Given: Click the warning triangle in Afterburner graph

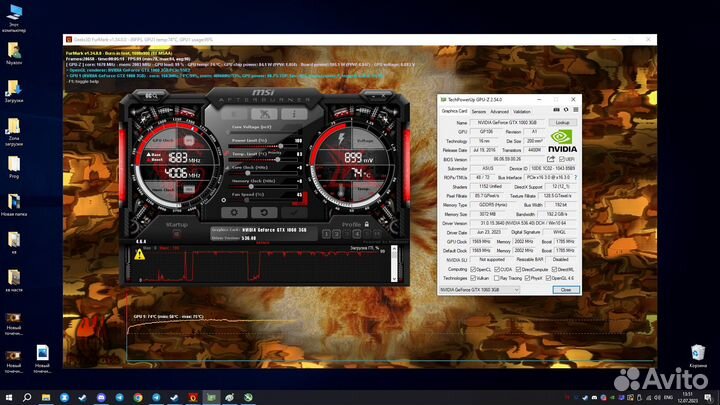Looking at the screenshot, I should tap(140, 254).
